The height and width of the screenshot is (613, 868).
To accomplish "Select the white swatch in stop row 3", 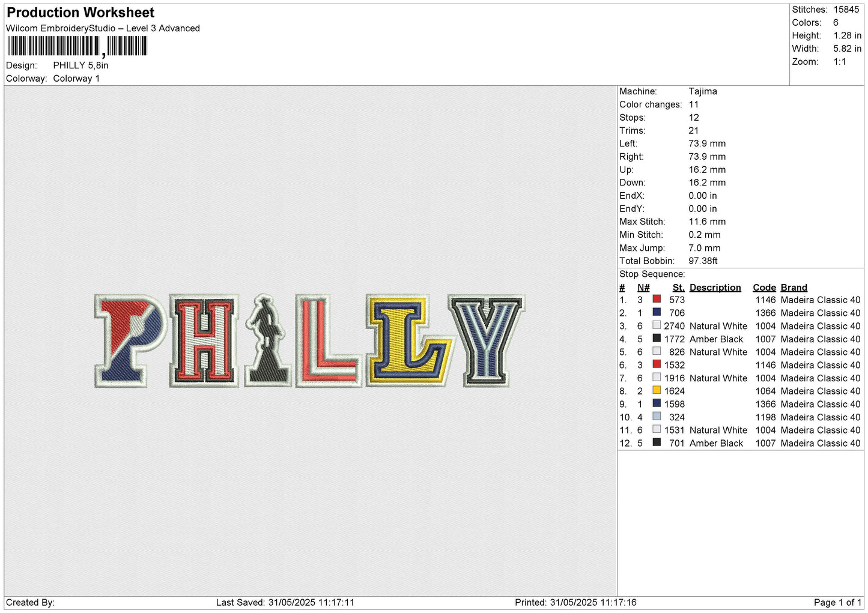I will [x=657, y=325].
